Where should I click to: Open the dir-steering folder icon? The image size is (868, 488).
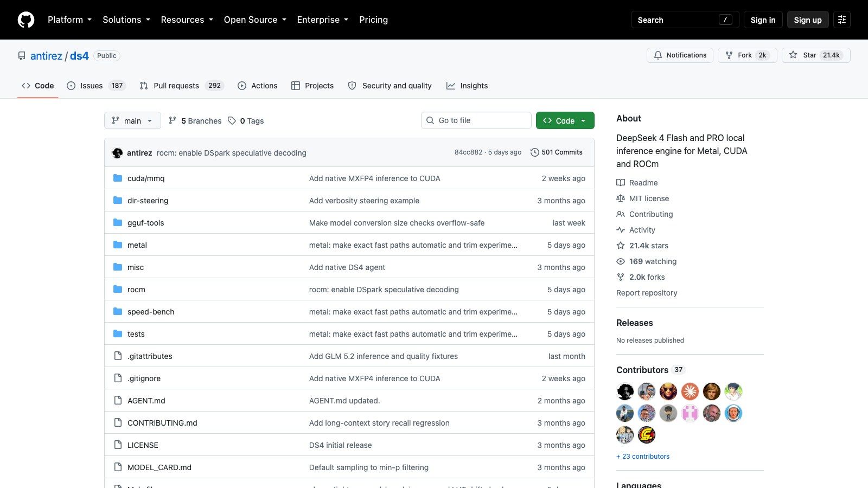118,200
